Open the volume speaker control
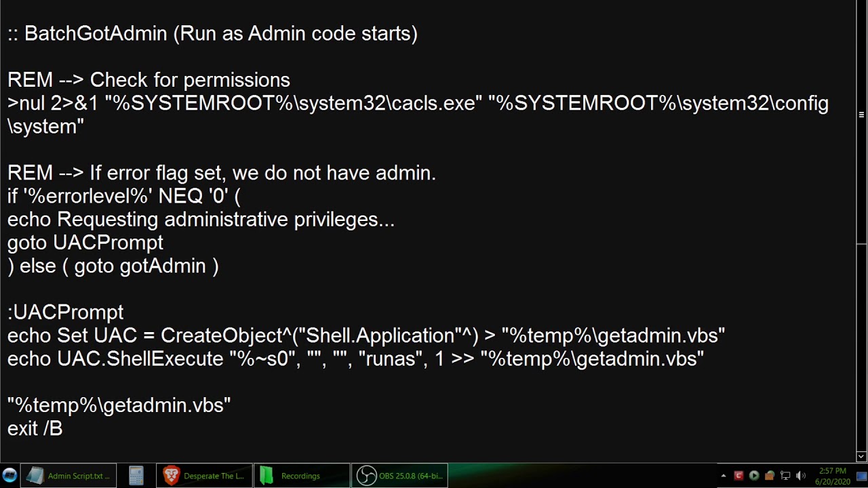 (x=801, y=476)
